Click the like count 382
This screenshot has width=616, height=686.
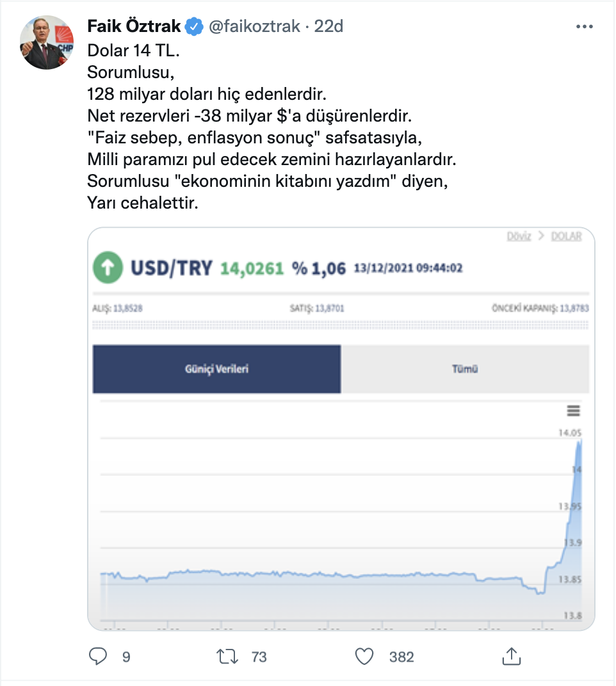pos(401,657)
